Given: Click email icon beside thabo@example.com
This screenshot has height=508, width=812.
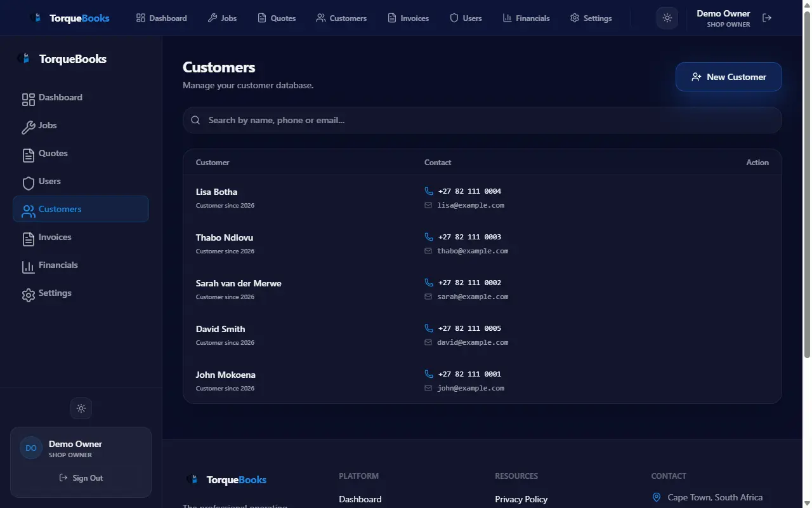Looking at the screenshot, I should click(428, 251).
